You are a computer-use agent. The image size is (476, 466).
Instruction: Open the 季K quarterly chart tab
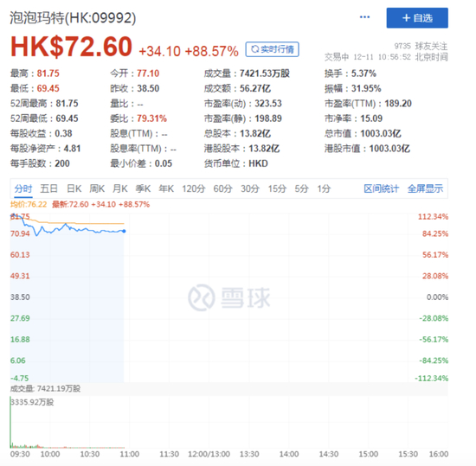point(143,188)
